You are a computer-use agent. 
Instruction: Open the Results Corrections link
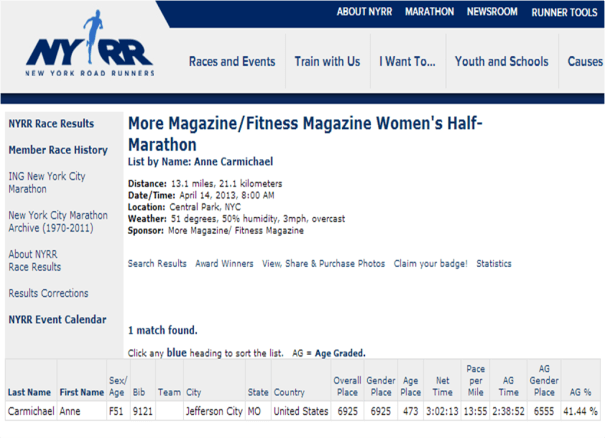click(x=48, y=293)
